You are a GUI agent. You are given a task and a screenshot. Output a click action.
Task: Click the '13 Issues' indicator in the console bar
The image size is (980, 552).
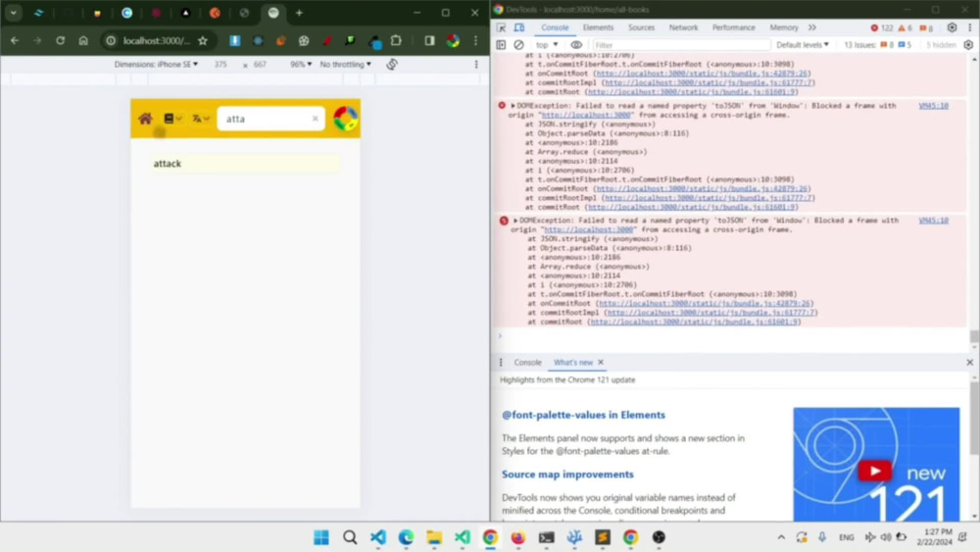coord(877,45)
